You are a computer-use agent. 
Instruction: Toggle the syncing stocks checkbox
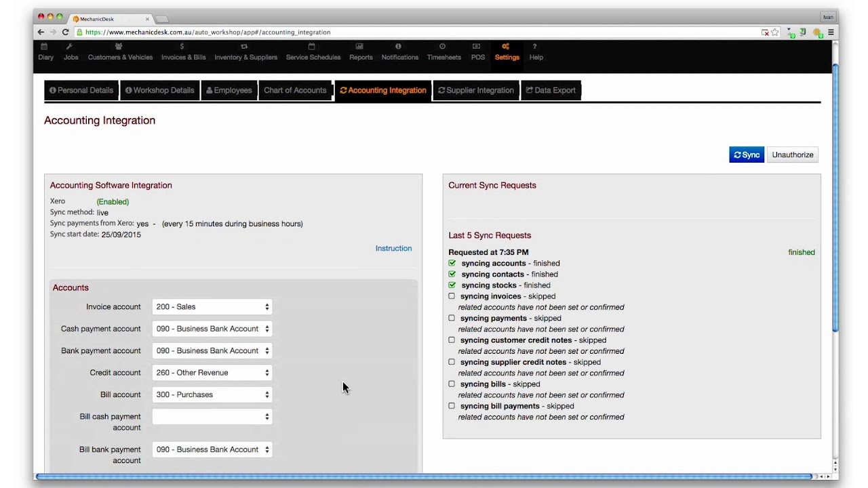[452, 285]
